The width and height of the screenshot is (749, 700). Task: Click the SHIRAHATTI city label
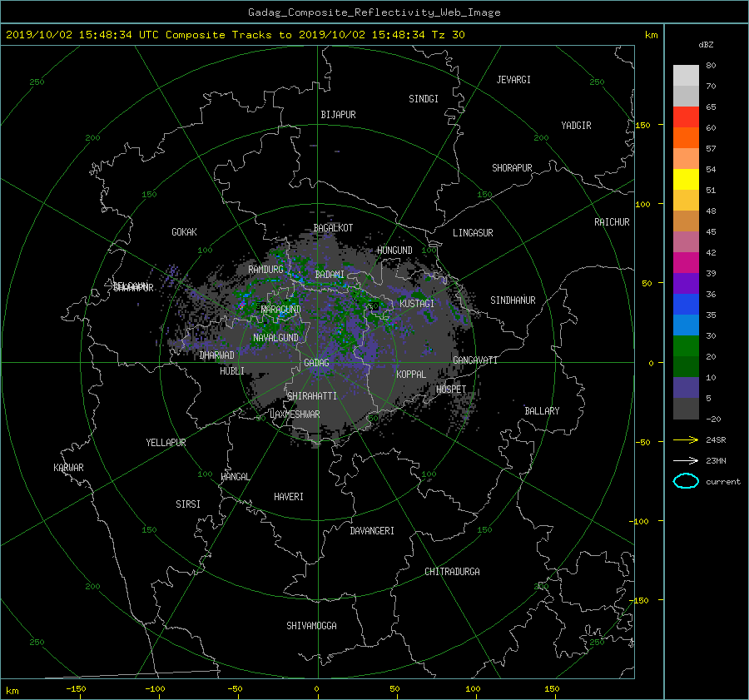(x=312, y=396)
